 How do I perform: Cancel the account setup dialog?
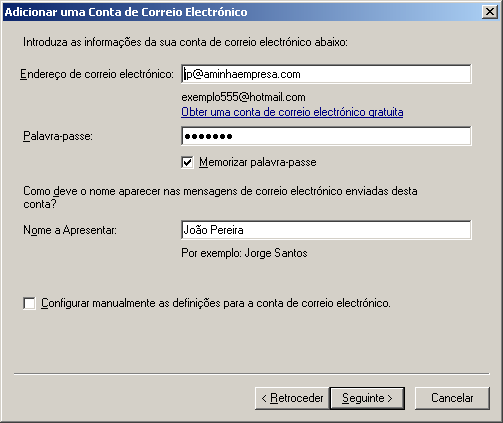coord(452,398)
